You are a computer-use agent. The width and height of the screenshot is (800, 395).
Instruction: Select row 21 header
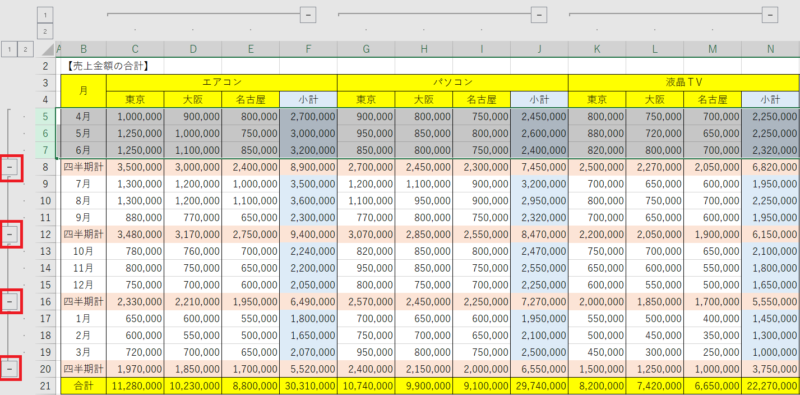46,386
